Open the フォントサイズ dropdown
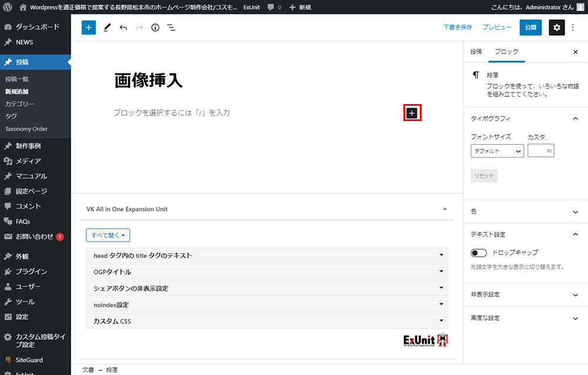 click(x=497, y=151)
